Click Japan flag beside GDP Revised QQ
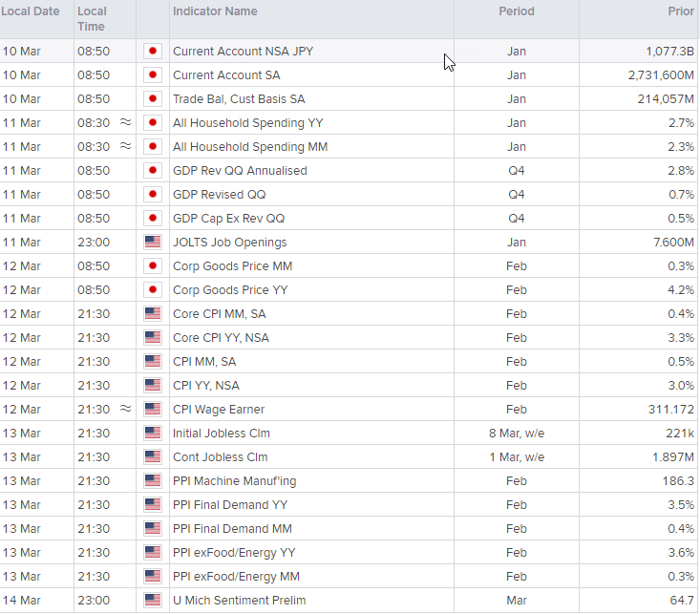This screenshot has height=614, width=700. click(153, 194)
